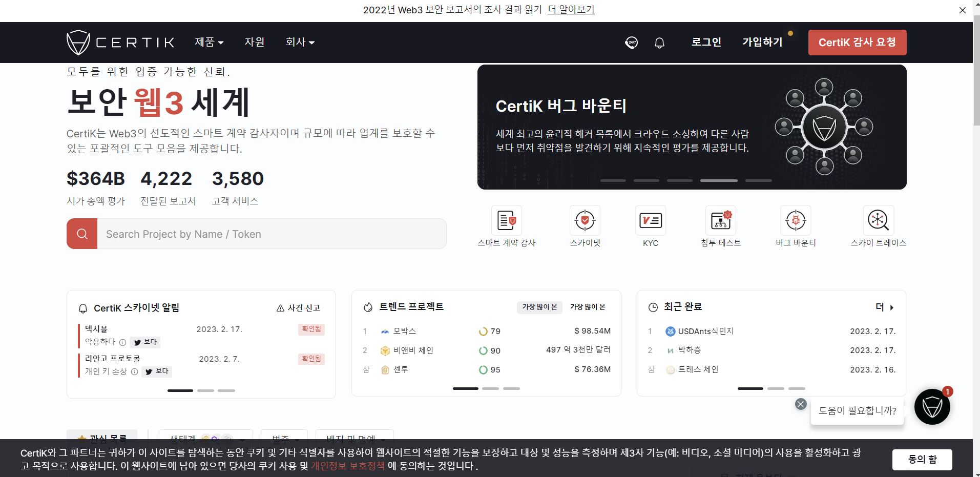Viewport: 980px width, 477px height.
Task: Click the 동의 함 cookie button
Action: (922, 460)
